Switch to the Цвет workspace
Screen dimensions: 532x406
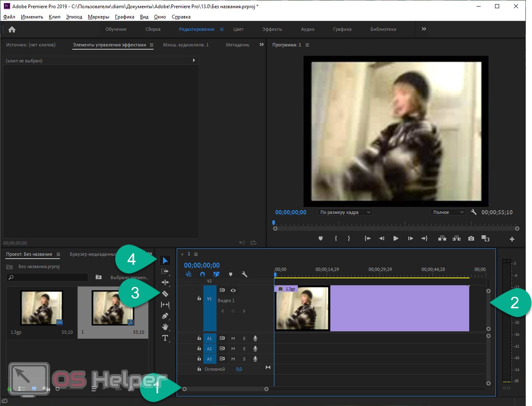pyautogui.click(x=238, y=29)
